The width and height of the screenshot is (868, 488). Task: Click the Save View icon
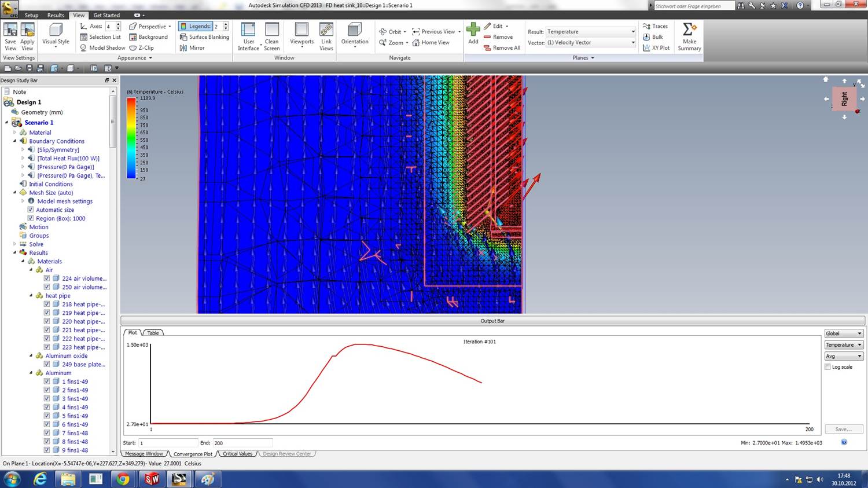tap(10, 36)
